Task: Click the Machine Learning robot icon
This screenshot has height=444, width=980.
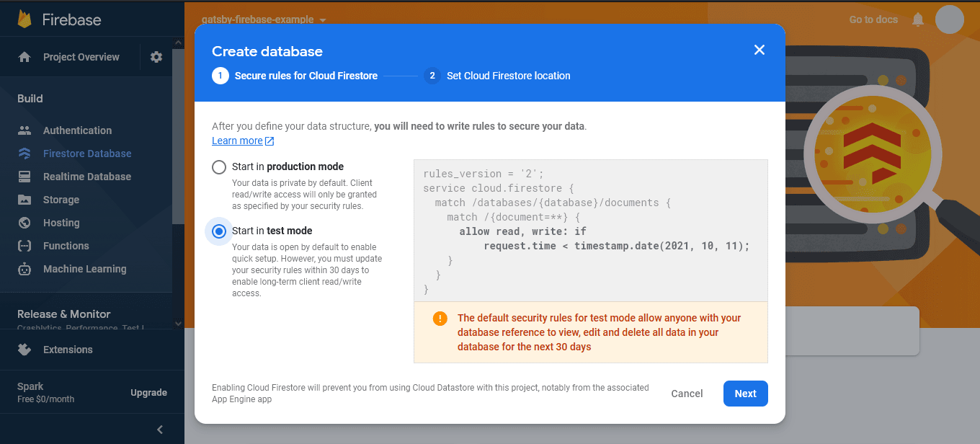Action: coord(24,269)
